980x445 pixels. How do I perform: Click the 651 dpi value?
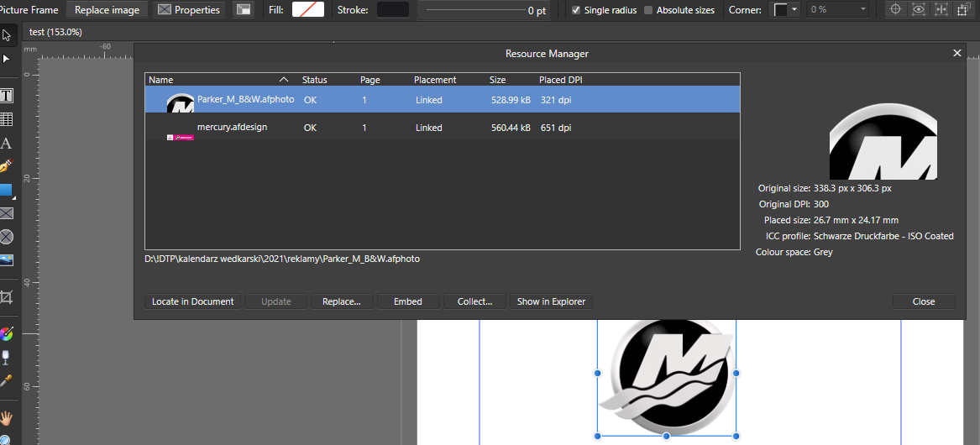click(x=556, y=128)
